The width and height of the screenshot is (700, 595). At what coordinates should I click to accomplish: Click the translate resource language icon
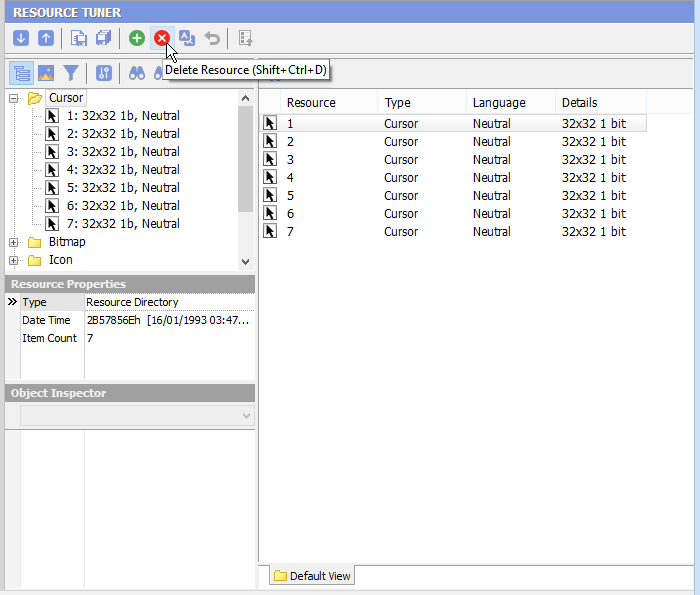pyautogui.click(x=187, y=38)
